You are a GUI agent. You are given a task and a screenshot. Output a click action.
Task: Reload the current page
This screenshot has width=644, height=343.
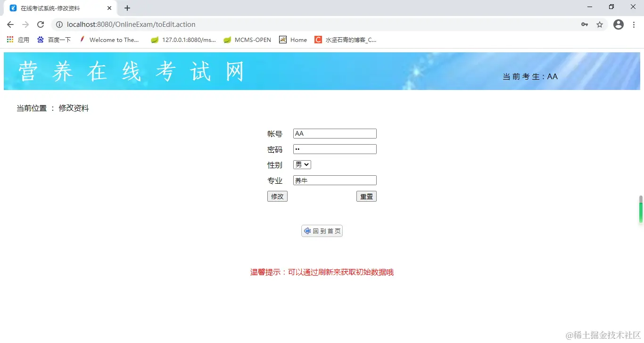(41, 24)
